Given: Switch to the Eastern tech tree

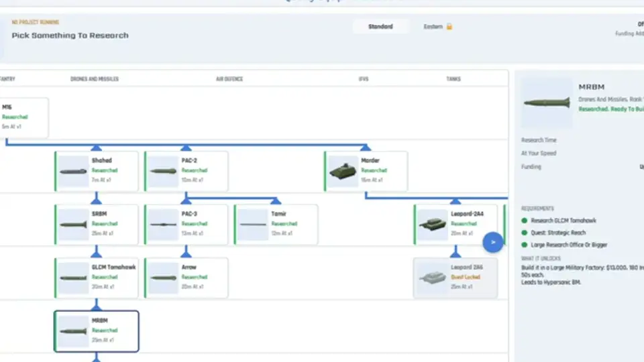Looking at the screenshot, I should pyautogui.click(x=433, y=27).
